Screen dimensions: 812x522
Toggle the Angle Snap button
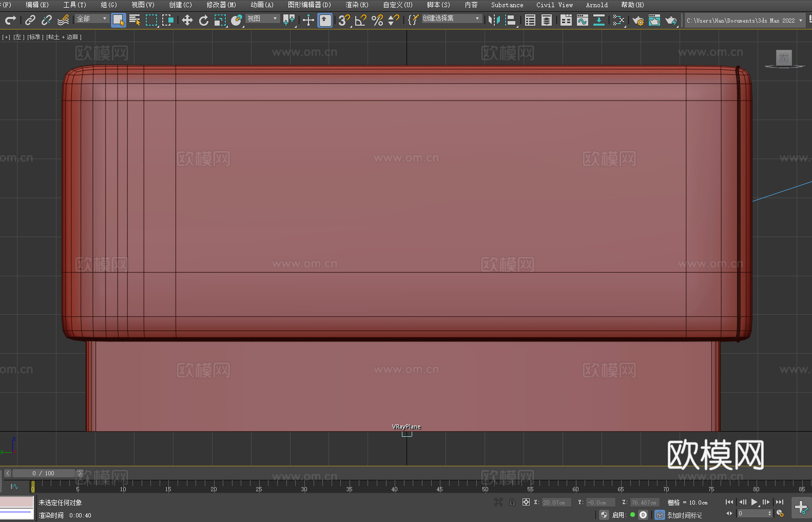[x=361, y=20]
